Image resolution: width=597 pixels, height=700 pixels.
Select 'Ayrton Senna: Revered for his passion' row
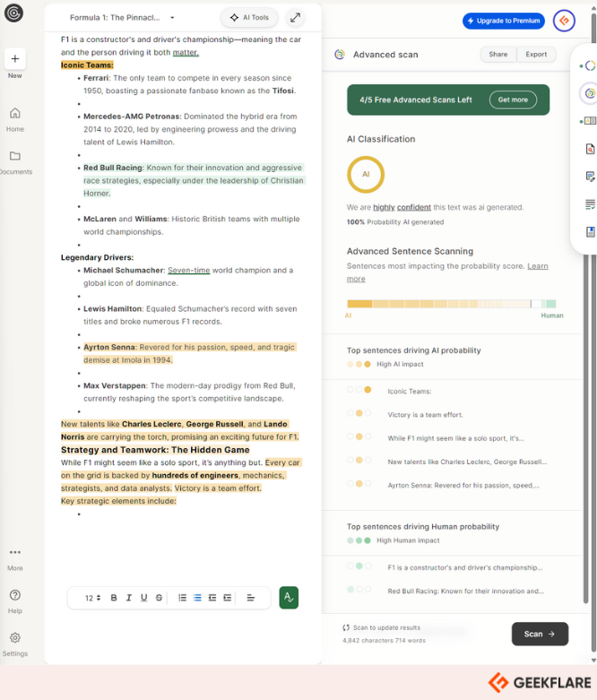[x=463, y=485]
